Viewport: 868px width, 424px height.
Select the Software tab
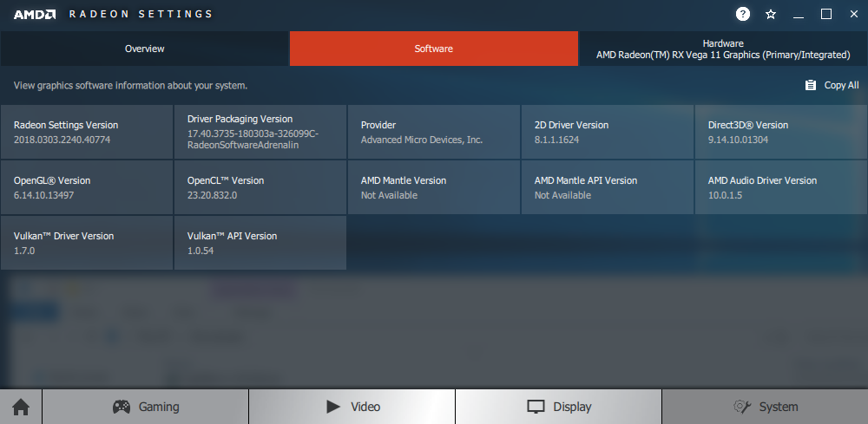pos(433,49)
